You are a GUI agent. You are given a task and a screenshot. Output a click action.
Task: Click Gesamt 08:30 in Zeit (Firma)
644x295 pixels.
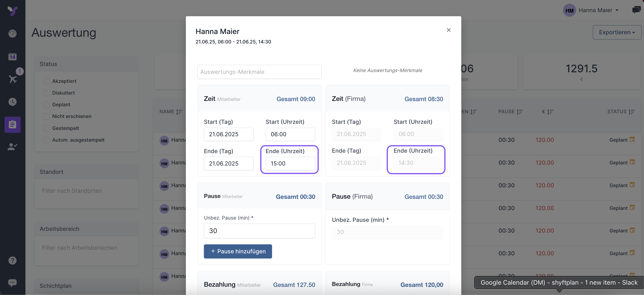click(x=423, y=99)
